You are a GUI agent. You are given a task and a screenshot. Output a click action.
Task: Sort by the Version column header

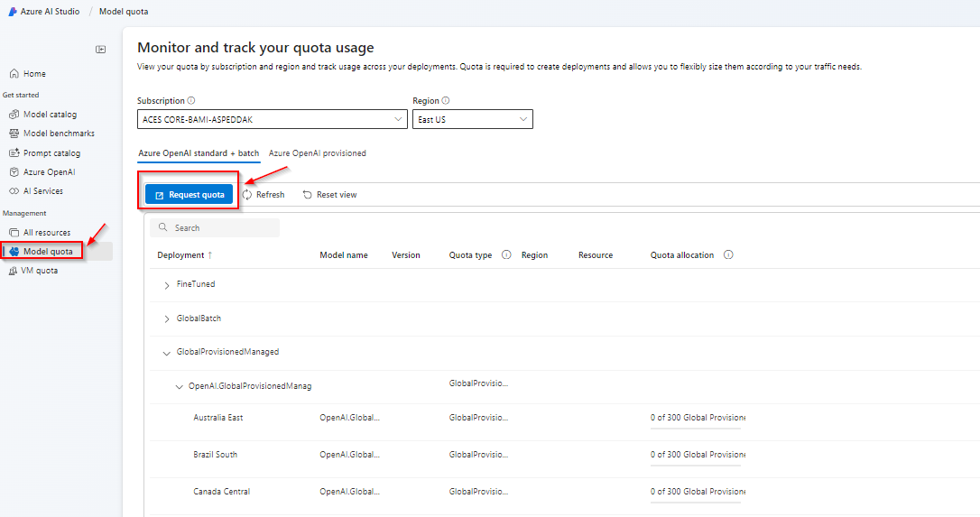point(405,255)
